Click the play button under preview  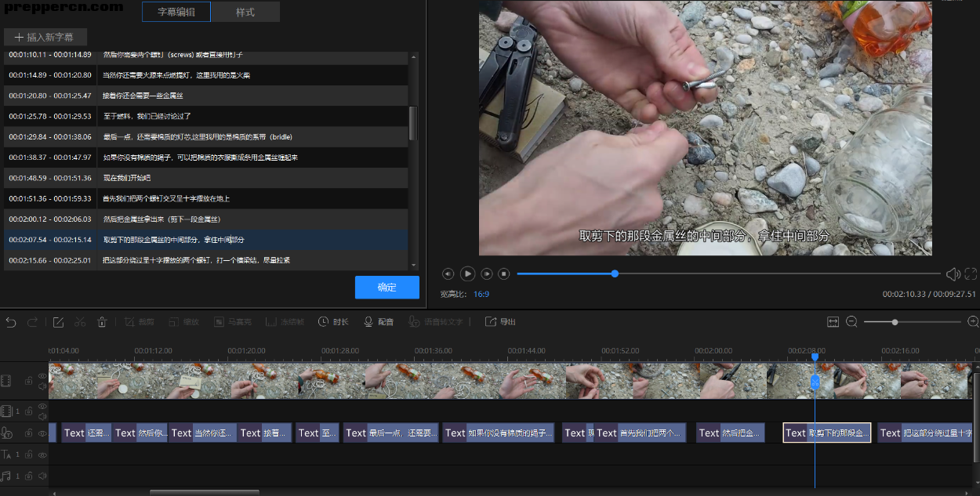467,273
